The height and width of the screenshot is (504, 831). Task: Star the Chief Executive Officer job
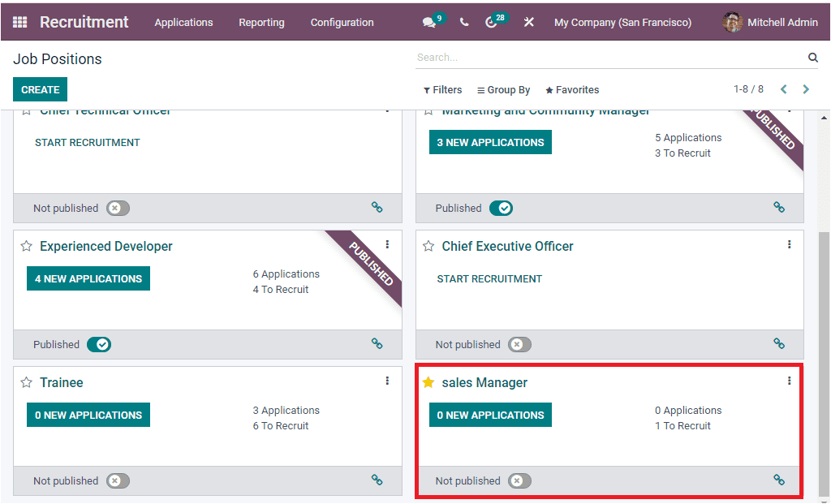(x=428, y=247)
